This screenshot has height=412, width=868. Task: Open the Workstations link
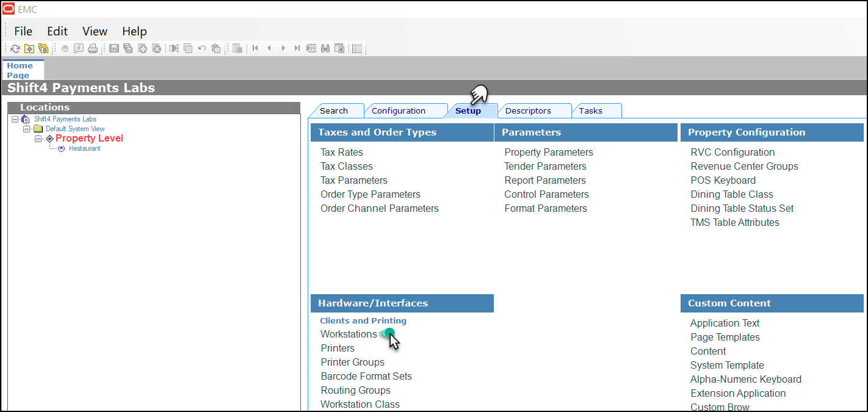point(349,334)
